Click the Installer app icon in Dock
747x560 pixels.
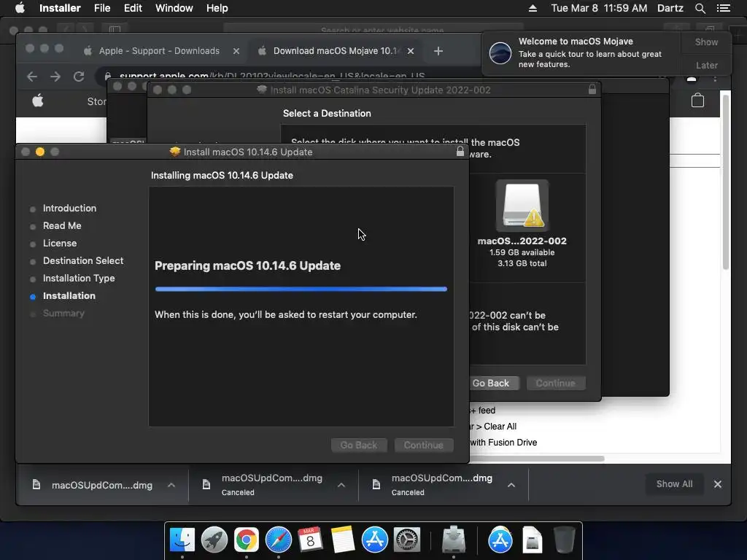click(454, 540)
